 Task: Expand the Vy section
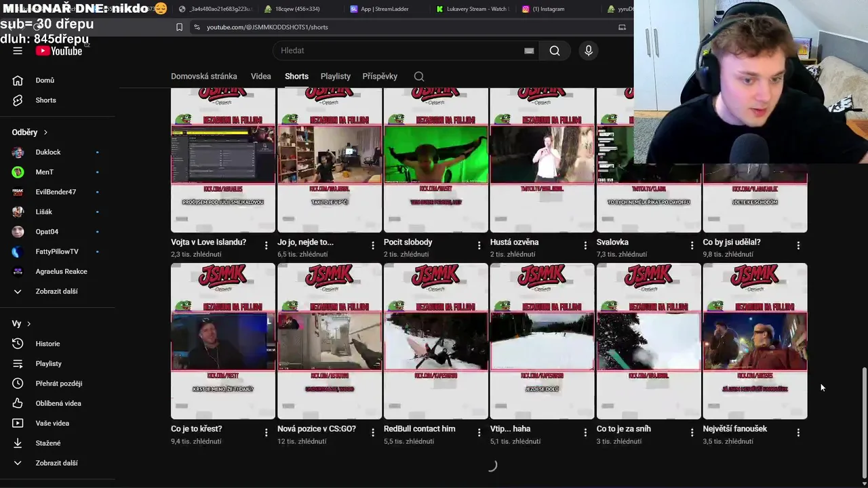pos(21,324)
